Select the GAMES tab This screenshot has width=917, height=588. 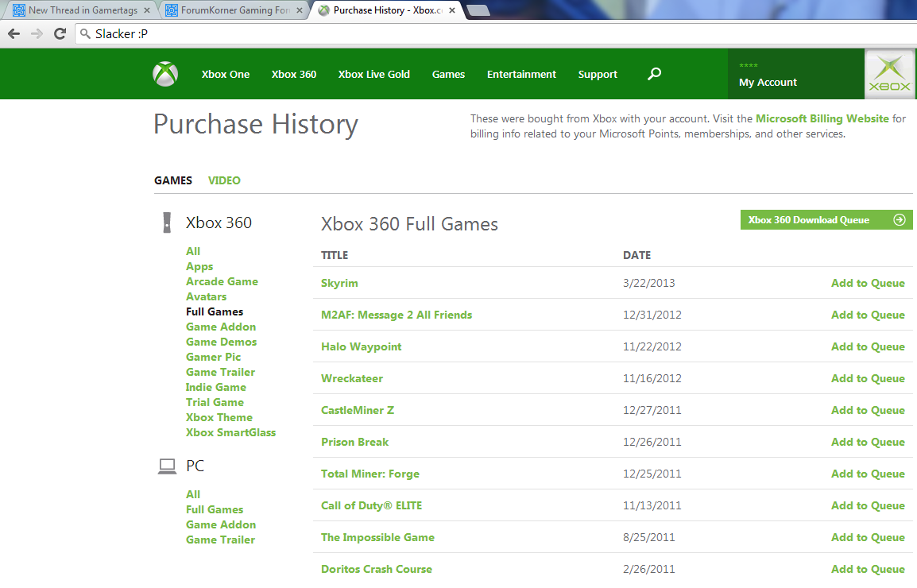[173, 180]
